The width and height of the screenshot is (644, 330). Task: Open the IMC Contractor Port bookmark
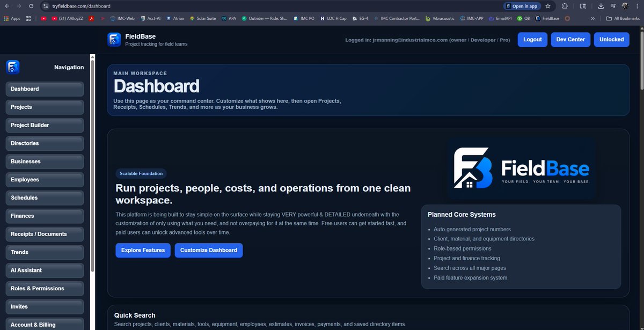(x=397, y=18)
